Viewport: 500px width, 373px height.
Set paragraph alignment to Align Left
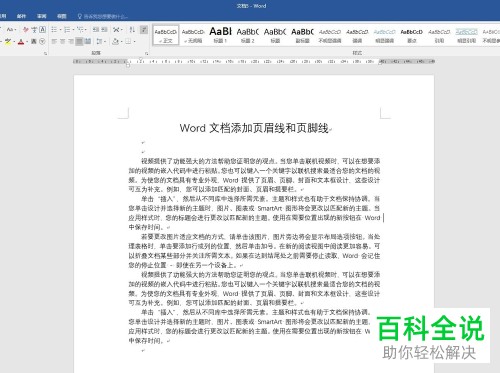pyautogui.click(x=54, y=42)
